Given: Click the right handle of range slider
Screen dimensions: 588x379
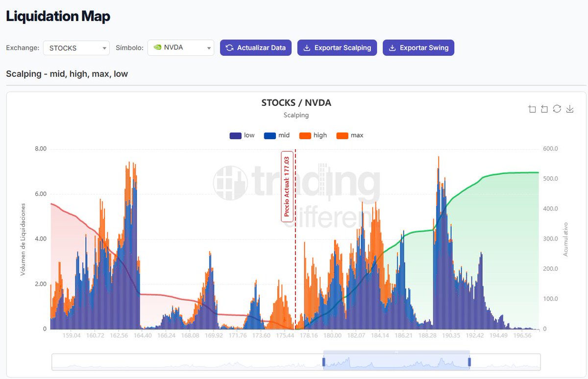Looking at the screenshot, I should pyautogui.click(x=469, y=362).
